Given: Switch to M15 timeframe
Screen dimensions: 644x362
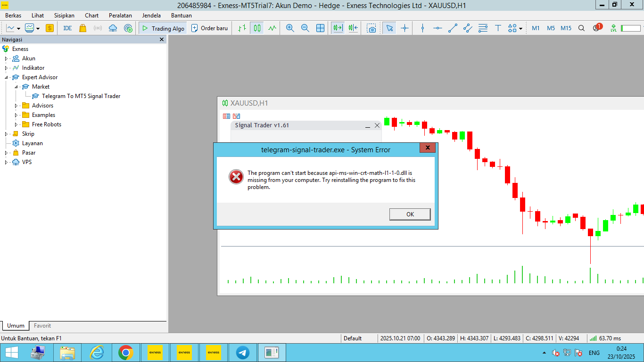Looking at the screenshot, I should click(x=566, y=28).
